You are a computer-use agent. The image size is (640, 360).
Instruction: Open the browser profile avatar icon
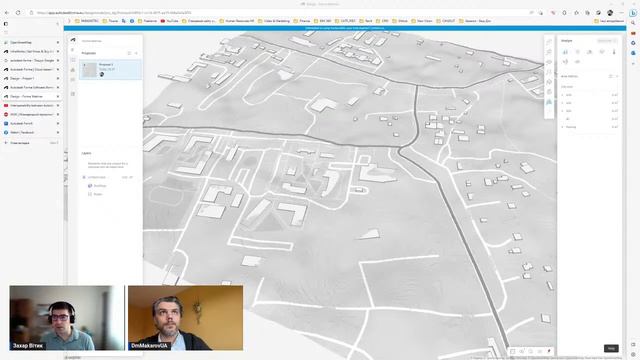click(610, 13)
